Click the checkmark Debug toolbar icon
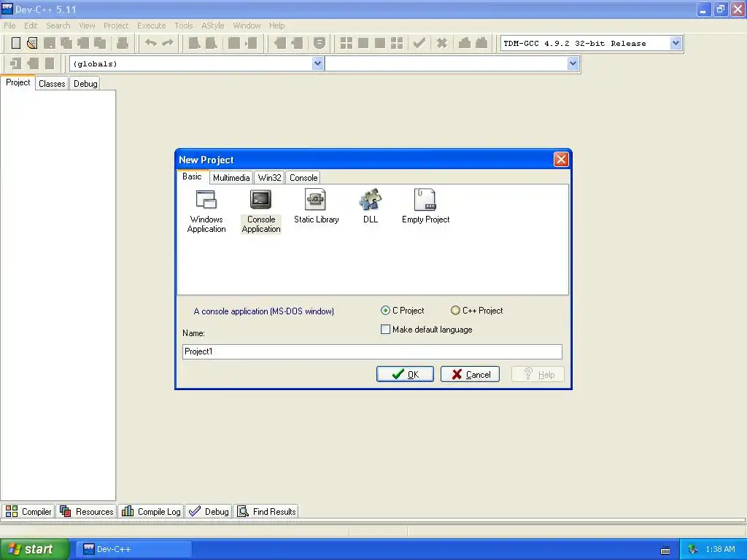Image resolution: width=747 pixels, height=560 pixels. click(x=419, y=43)
